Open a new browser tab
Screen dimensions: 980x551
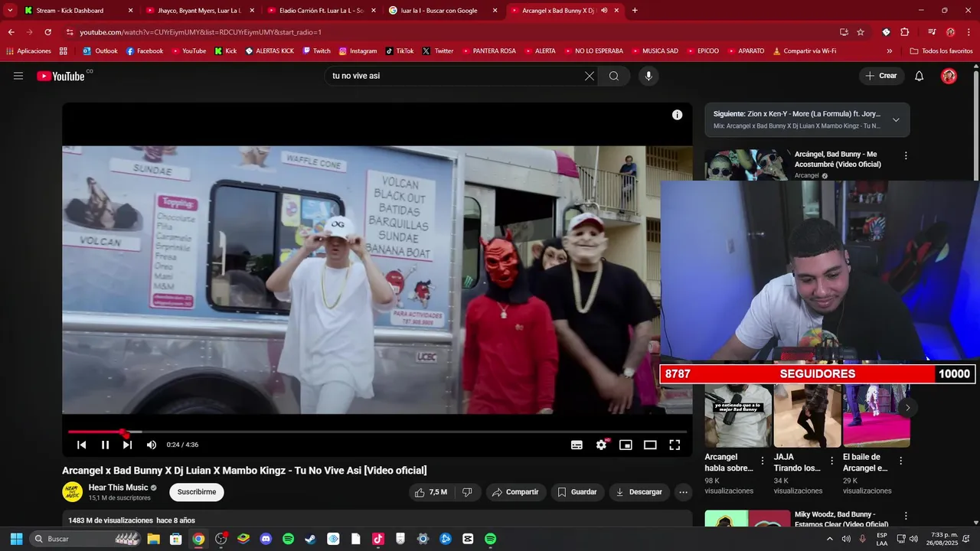coord(635,11)
